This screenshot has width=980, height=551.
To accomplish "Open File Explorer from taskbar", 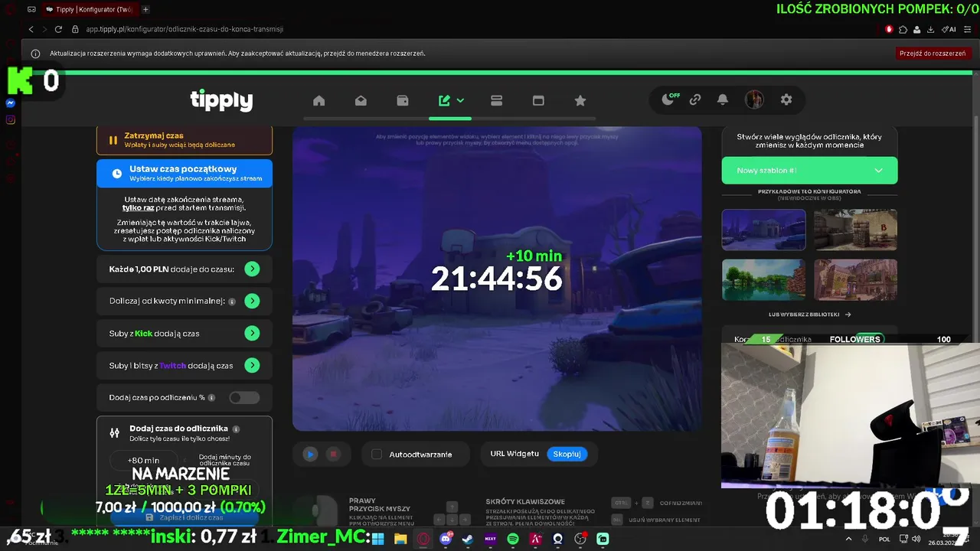I will point(400,539).
